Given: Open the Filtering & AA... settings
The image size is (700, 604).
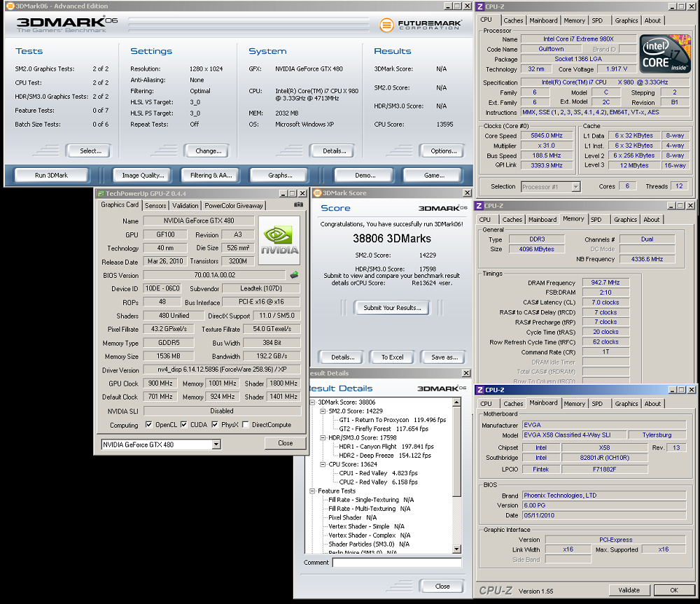Looking at the screenshot, I should click(211, 176).
